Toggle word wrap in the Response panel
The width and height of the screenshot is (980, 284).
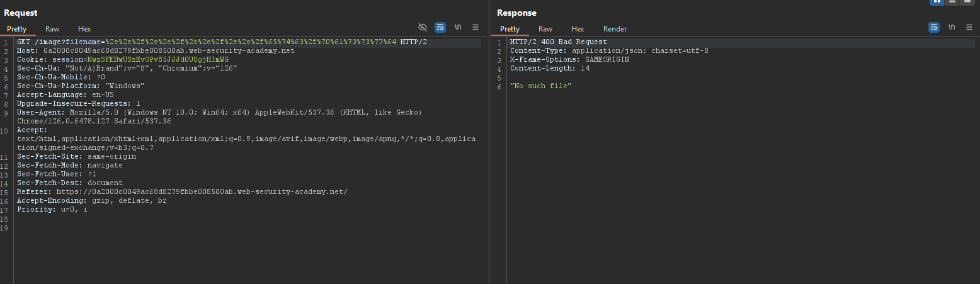pyautogui.click(x=934, y=27)
